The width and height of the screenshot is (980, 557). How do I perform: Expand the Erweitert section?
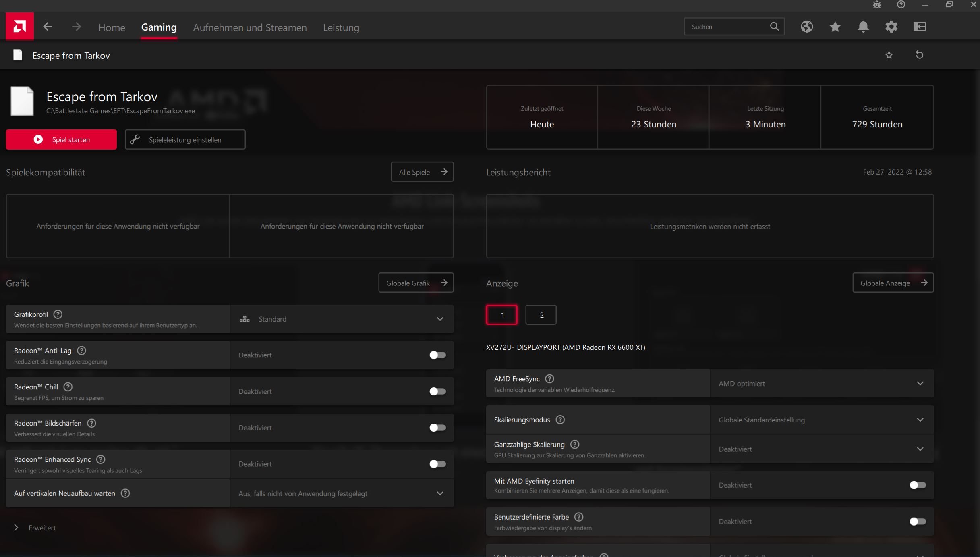[x=35, y=528]
